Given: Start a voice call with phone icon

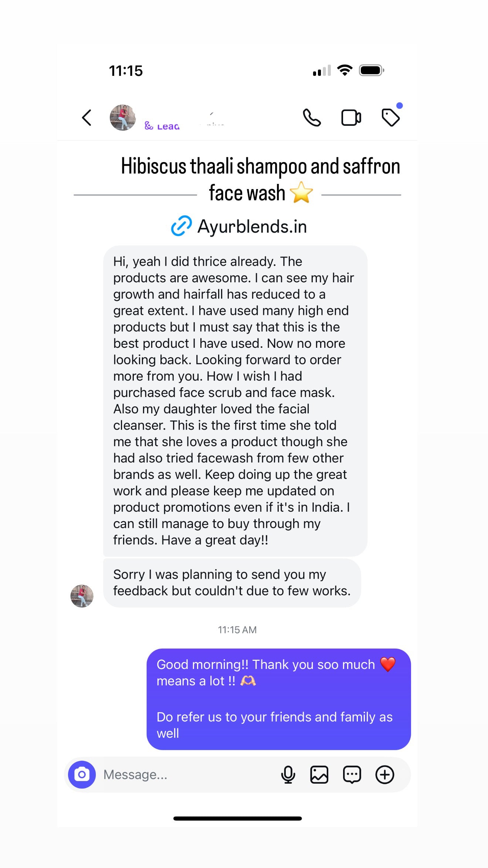Looking at the screenshot, I should [312, 118].
